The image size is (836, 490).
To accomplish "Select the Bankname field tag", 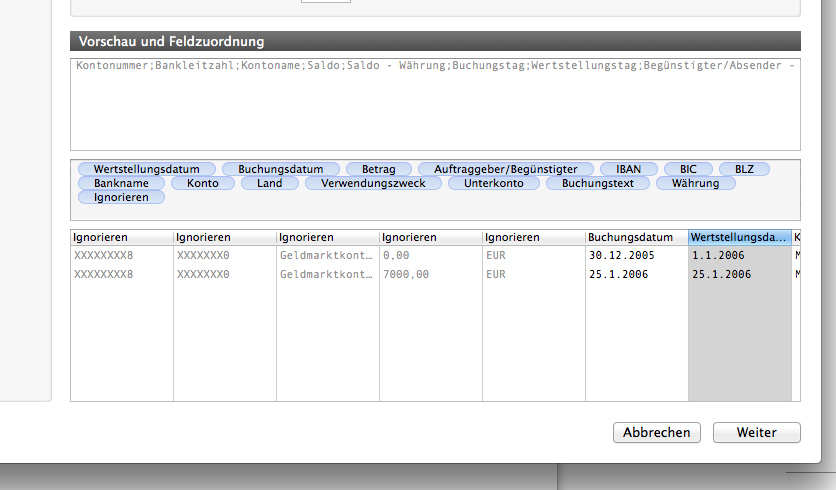I will (x=121, y=183).
